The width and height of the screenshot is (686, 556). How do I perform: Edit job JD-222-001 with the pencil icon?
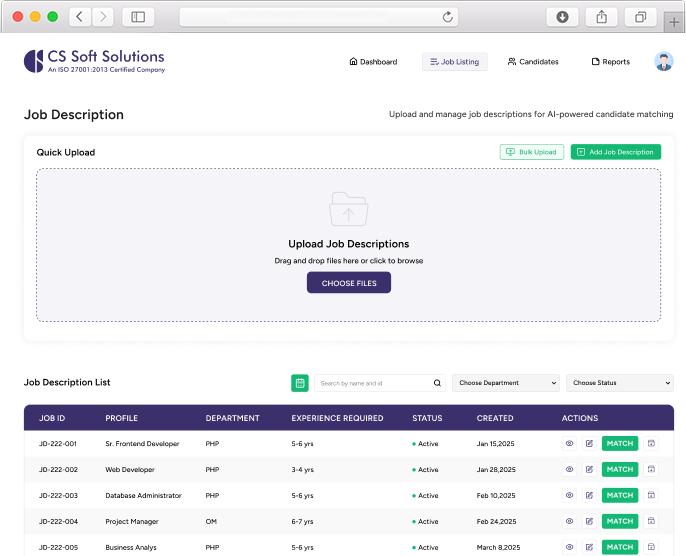click(x=589, y=443)
